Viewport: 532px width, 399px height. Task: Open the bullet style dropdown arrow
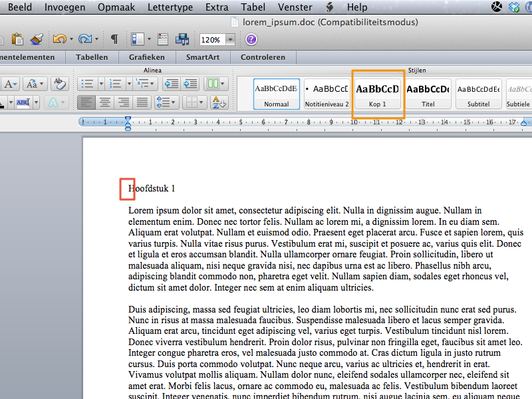click(101, 84)
